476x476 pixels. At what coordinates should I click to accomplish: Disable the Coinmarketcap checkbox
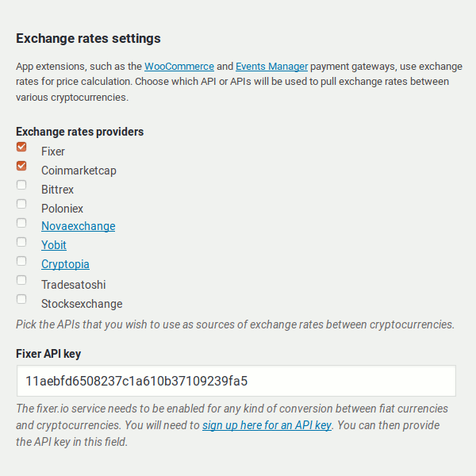[x=21, y=166]
